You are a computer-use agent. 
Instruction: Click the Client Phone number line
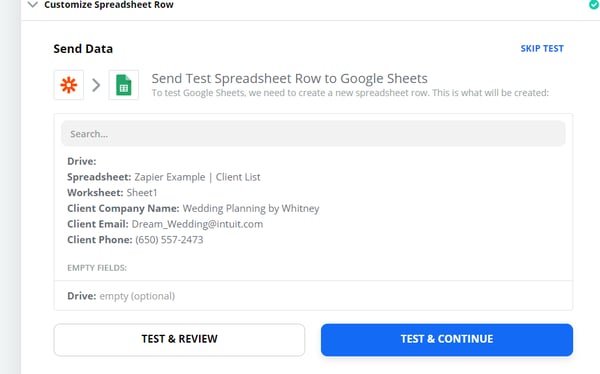click(x=135, y=240)
